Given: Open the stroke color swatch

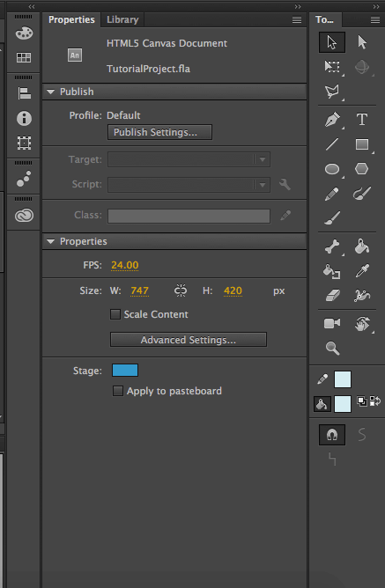Looking at the screenshot, I should pos(343,379).
